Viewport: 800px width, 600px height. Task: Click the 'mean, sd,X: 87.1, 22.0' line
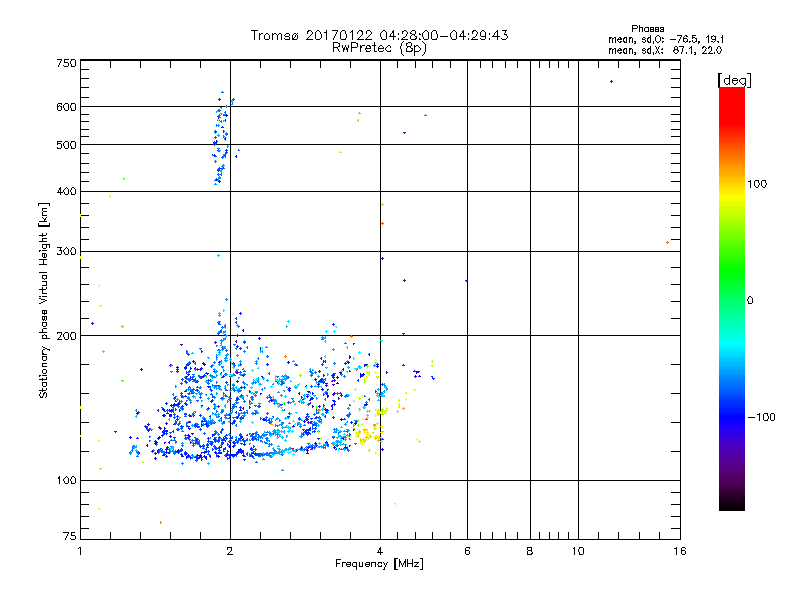click(665, 51)
